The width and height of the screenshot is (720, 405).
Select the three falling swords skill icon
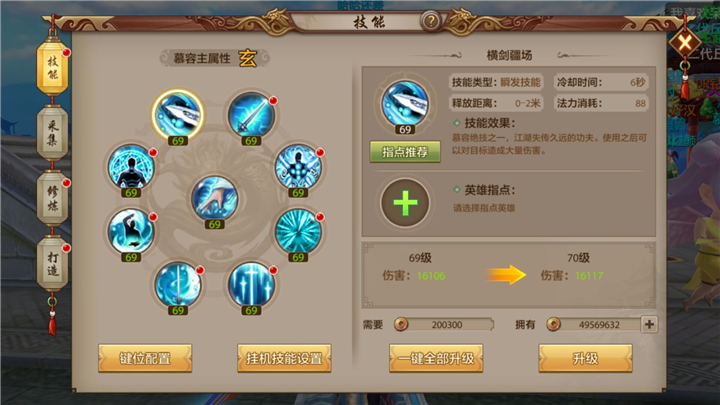pyautogui.click(x=251, y=285)
